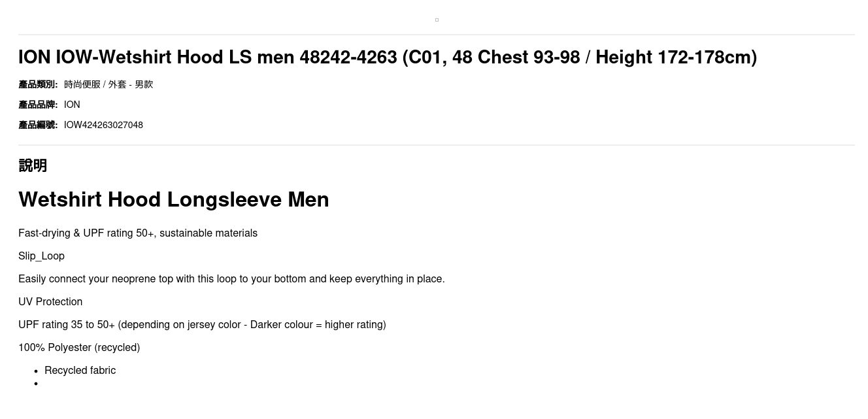Click the 說明 section heading

point(33,165)
